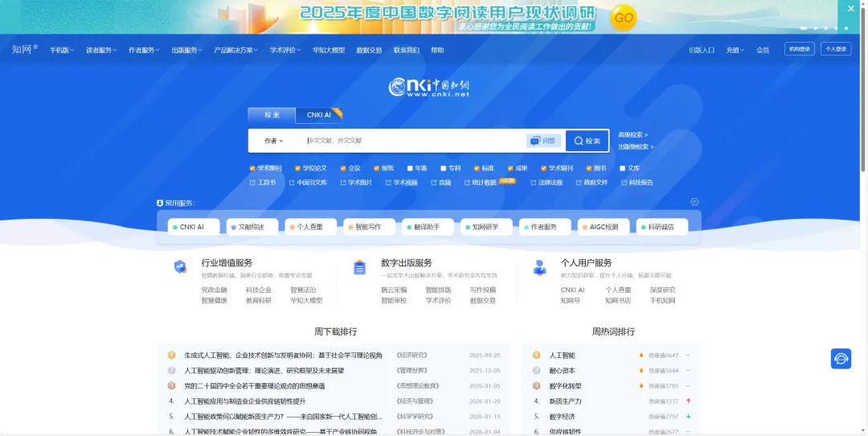Viewport: 868px width, 436px height.
Task: Open the CNKI AI service shortcut
Action: (194, 227)
